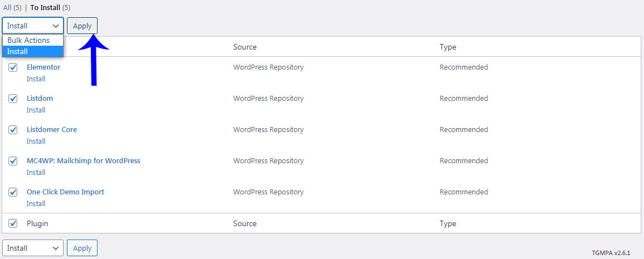The height and width of the screenshot is (259, 644).
Task: Switch to the All (5) filter
Action: [x=11, y=8]
